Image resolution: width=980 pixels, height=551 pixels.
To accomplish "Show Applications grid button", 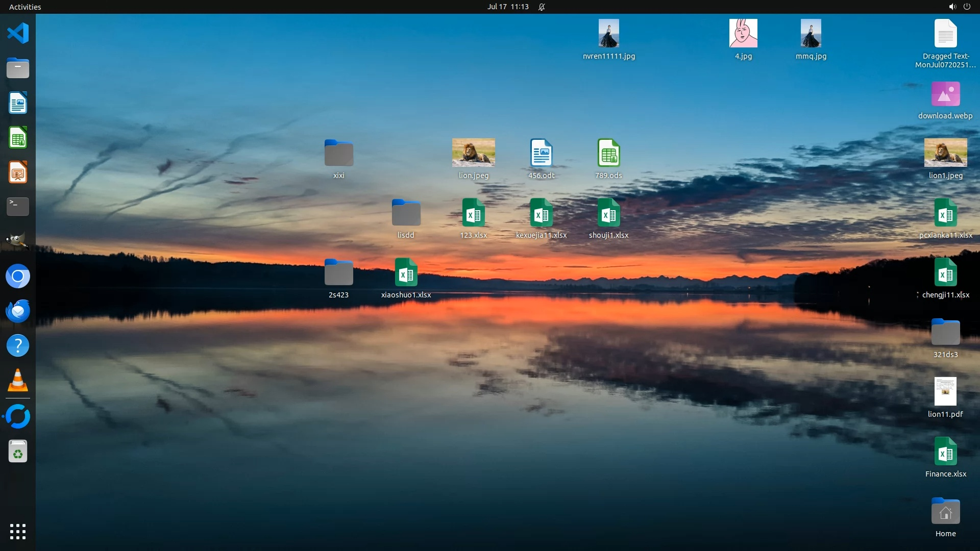I will coord(18,532).
